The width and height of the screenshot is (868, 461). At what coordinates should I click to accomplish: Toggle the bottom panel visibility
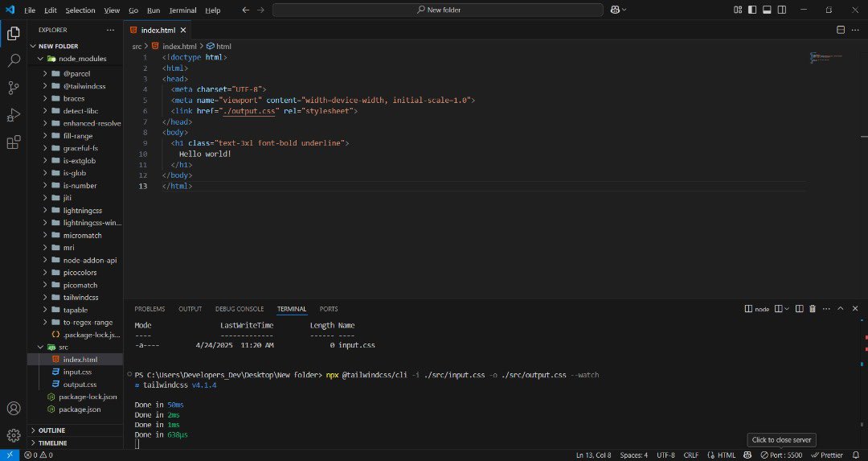click(x=767, y=10)
